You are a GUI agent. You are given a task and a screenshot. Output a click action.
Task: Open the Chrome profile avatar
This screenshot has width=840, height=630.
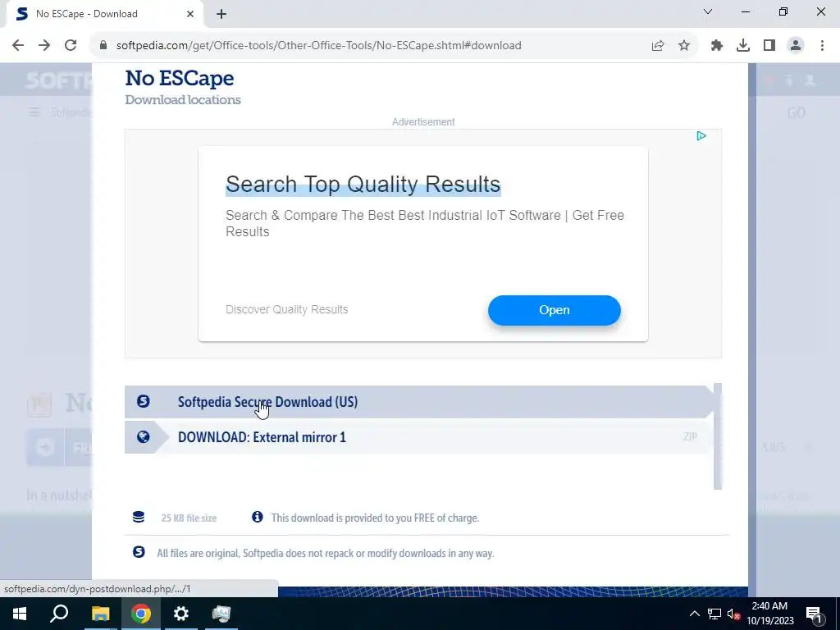tap(796, 46)
